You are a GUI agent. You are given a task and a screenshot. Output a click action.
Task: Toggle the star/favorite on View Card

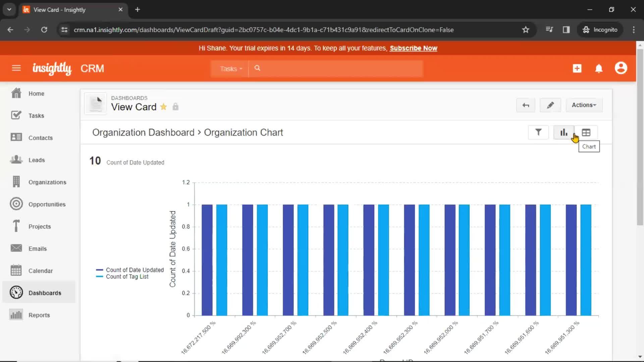click(x=164, y=107)
